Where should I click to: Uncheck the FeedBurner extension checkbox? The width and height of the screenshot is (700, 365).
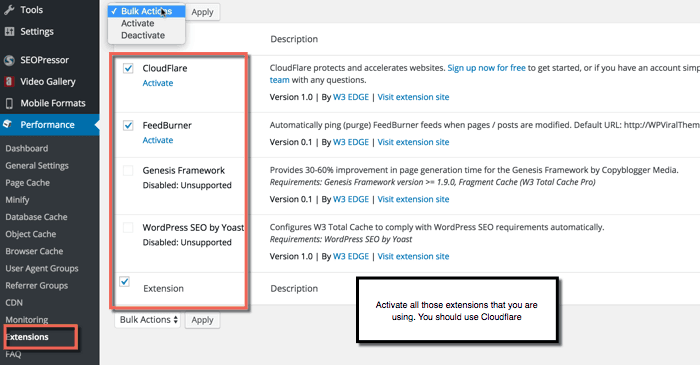pos(128,125)
